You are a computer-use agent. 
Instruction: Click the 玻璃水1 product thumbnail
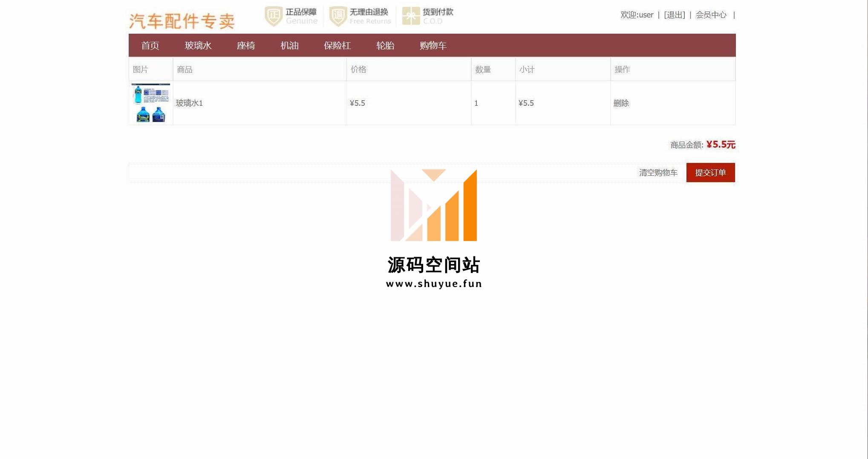(151, 103)
